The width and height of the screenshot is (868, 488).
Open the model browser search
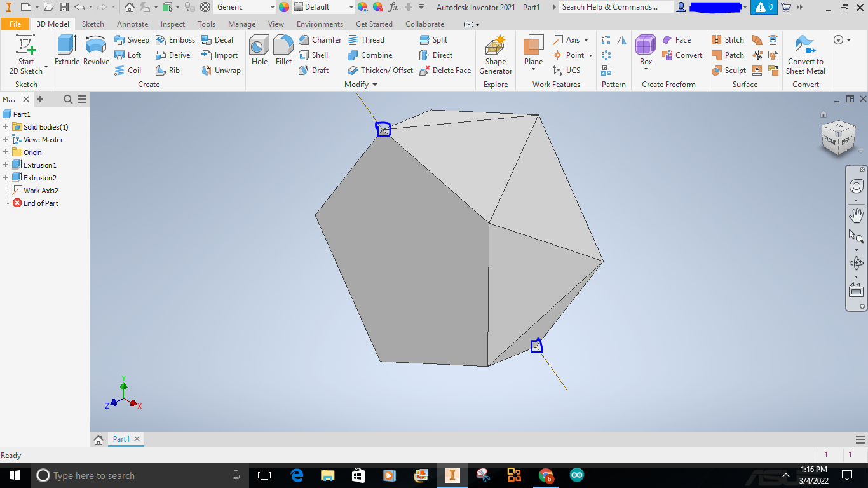pyautogui.click(x=68, y=99)
